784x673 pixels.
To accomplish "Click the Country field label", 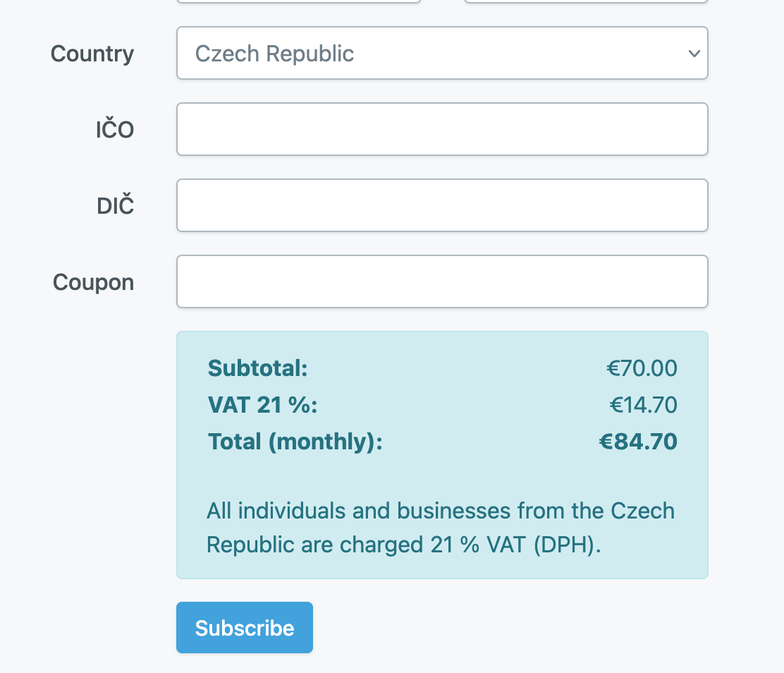I will click(92, 54).
